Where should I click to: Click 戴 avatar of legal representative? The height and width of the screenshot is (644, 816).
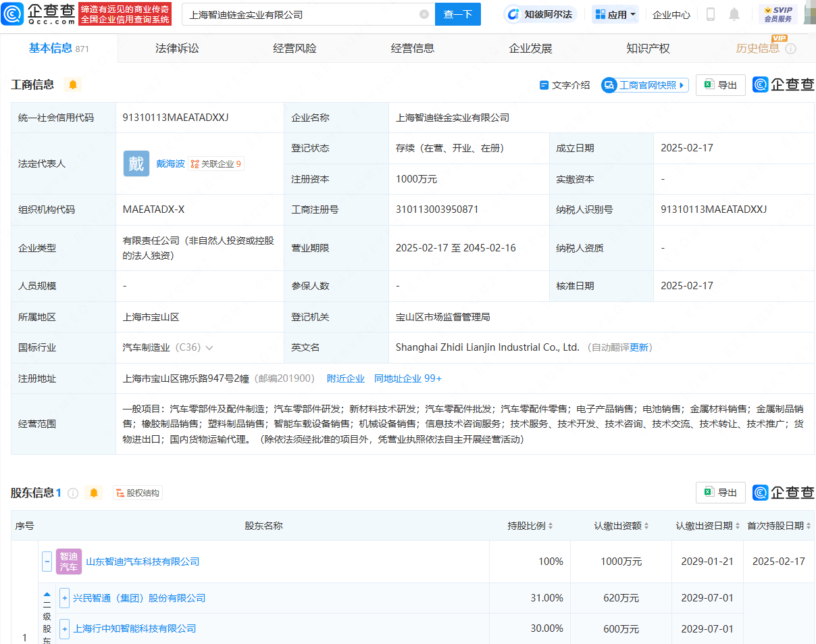136,164
